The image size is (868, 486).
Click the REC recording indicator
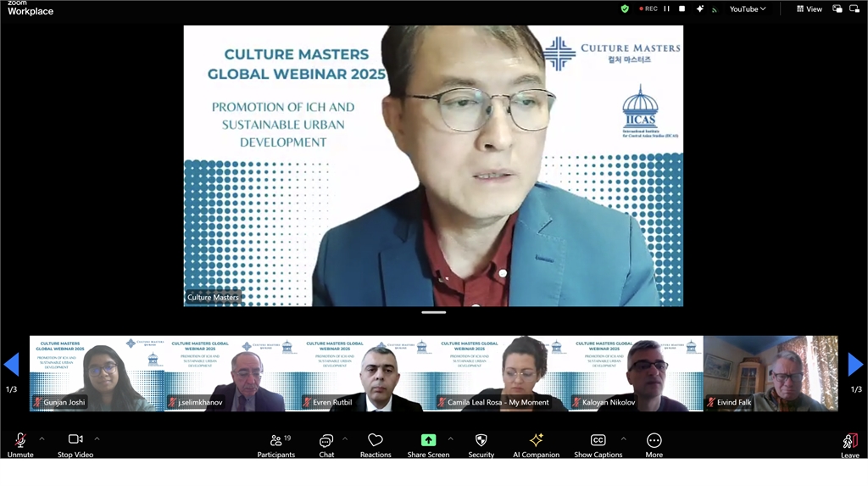tap(648, 8)
